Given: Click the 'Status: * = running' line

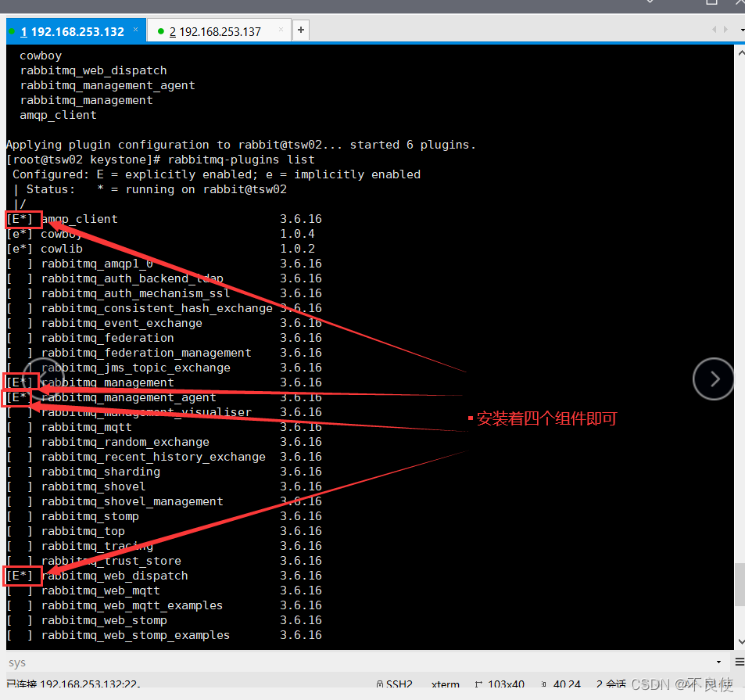Looking at the screenshot, I should [x=150, y=189].
